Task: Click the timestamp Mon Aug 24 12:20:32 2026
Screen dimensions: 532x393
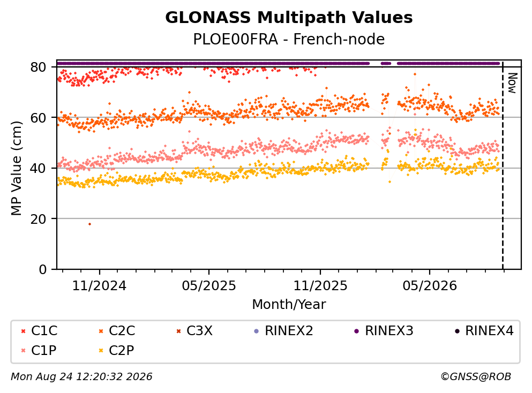Action: tap(81, 376)
